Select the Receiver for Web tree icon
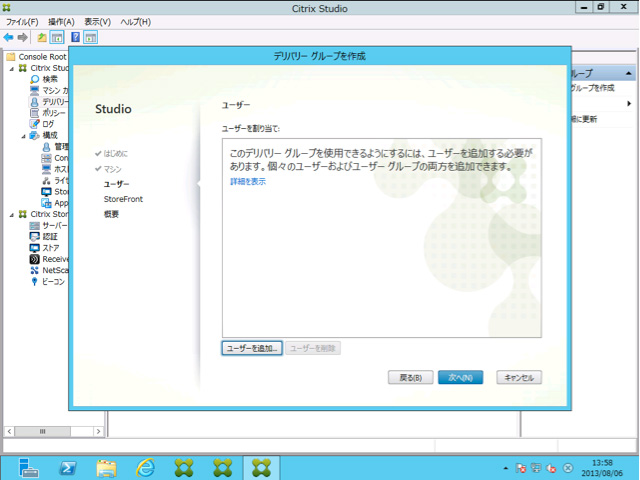640x480 pixels. [35, 259]
